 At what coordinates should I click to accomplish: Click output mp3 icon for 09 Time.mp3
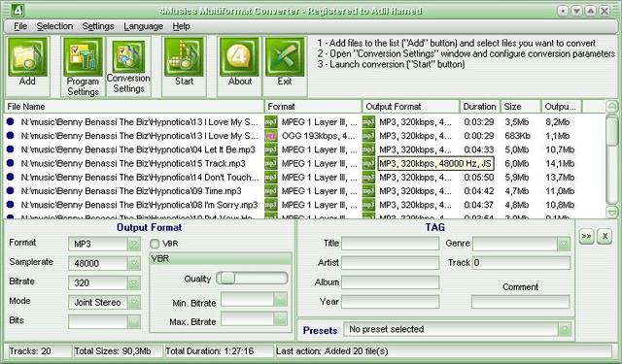[368, 191]
